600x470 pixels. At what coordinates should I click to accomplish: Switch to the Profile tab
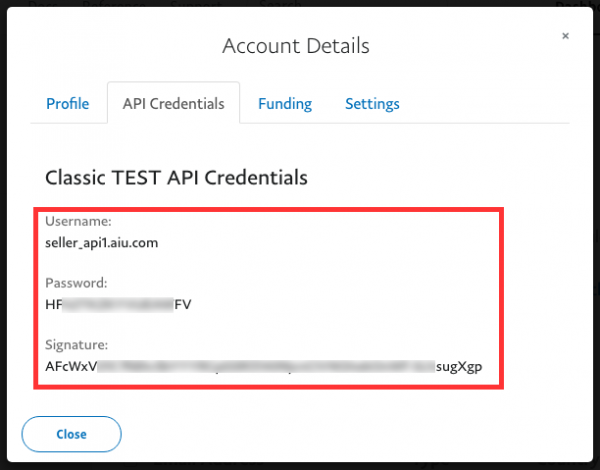[68, 104]
